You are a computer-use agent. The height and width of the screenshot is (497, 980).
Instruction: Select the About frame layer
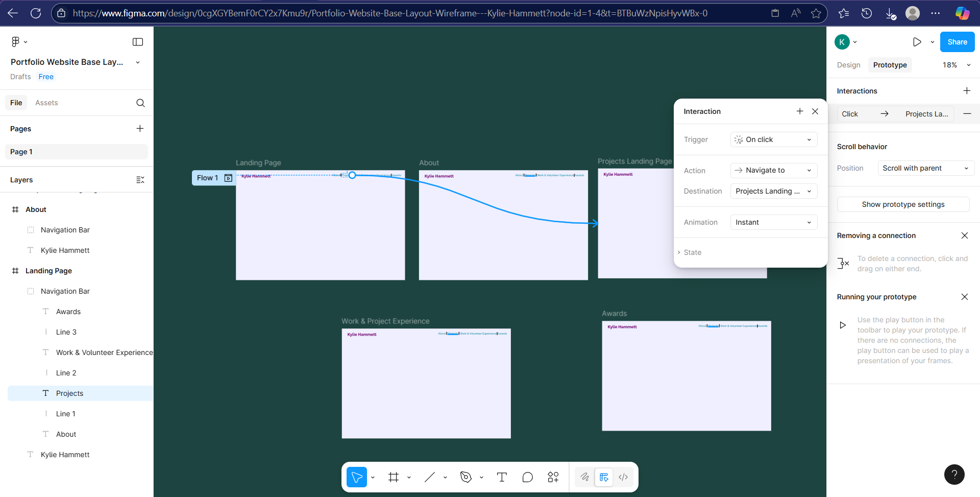[x=36, y=209]
